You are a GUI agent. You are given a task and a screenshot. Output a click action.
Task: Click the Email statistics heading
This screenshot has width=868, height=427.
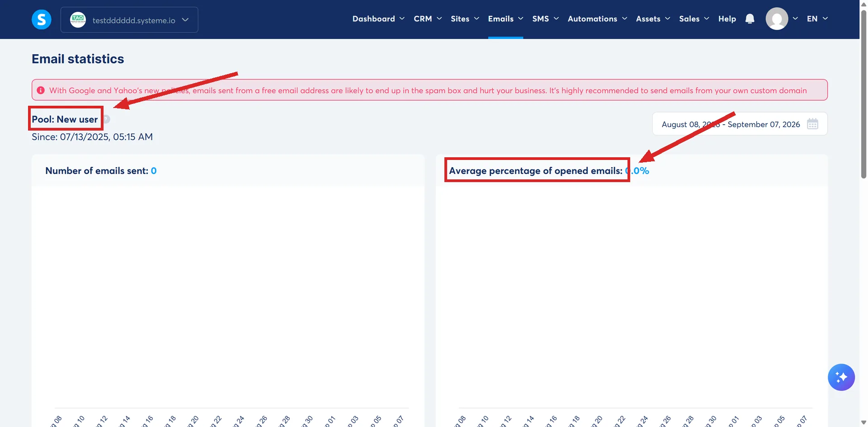coord(78,59)
